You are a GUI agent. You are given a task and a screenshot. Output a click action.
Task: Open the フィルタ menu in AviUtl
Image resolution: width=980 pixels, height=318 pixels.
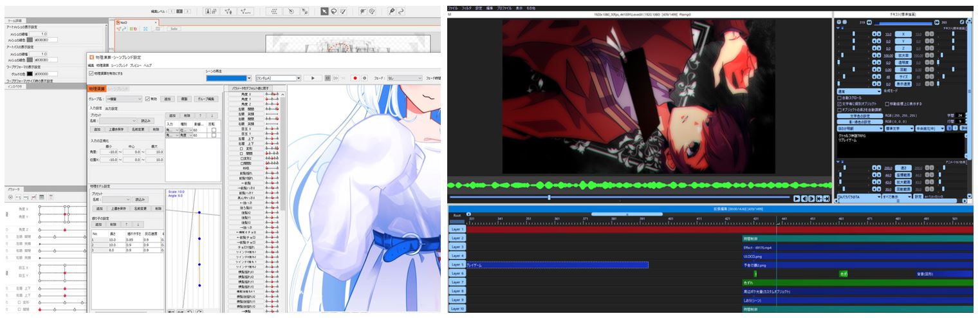point(467,8)
